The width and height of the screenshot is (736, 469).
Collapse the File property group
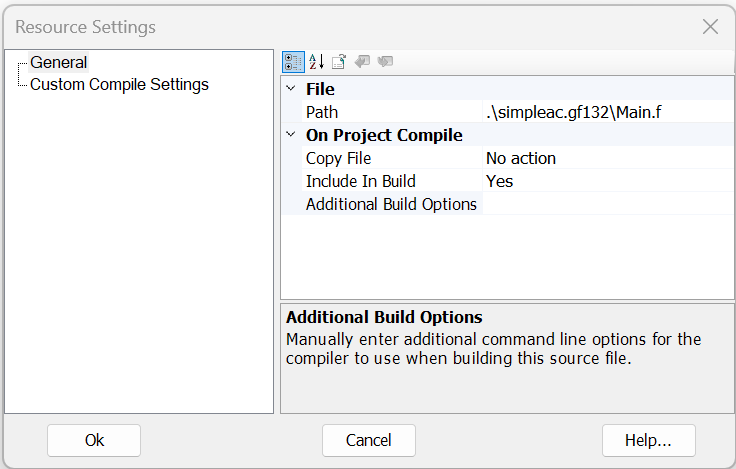click(x=291, y=89)
